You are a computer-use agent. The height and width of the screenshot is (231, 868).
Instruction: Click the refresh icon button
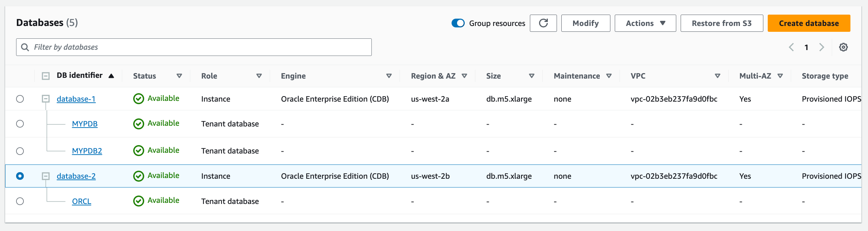[543, 23]
